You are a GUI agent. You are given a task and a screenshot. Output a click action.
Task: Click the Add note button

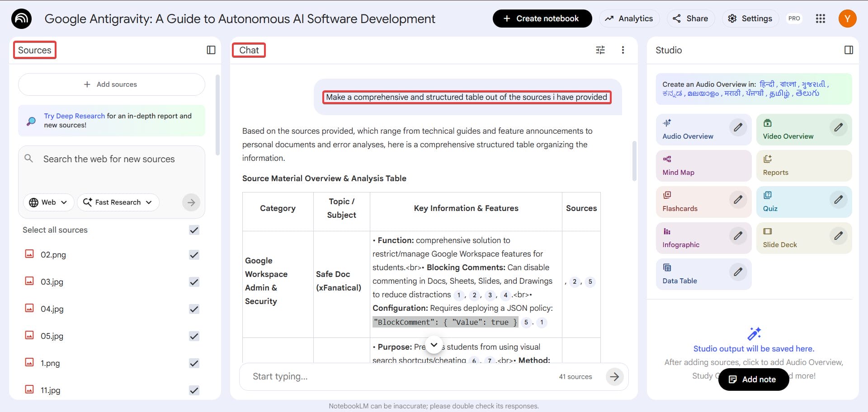pyautogui.click(x=753, y=379)
